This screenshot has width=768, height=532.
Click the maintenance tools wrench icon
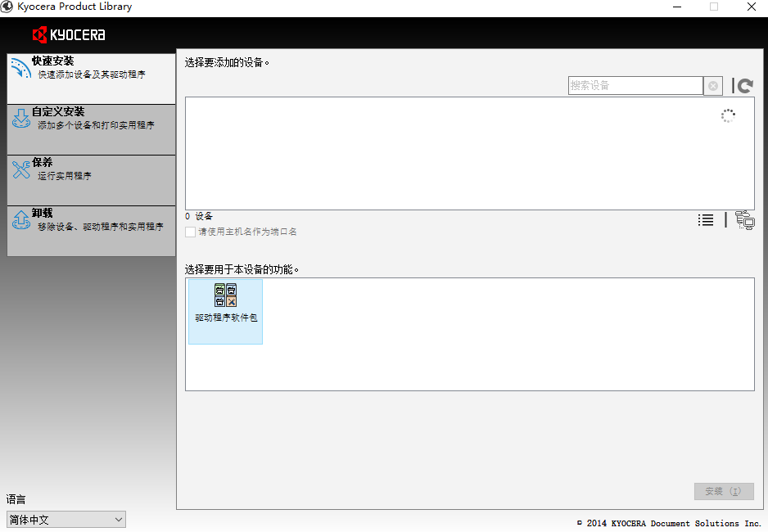21,169
